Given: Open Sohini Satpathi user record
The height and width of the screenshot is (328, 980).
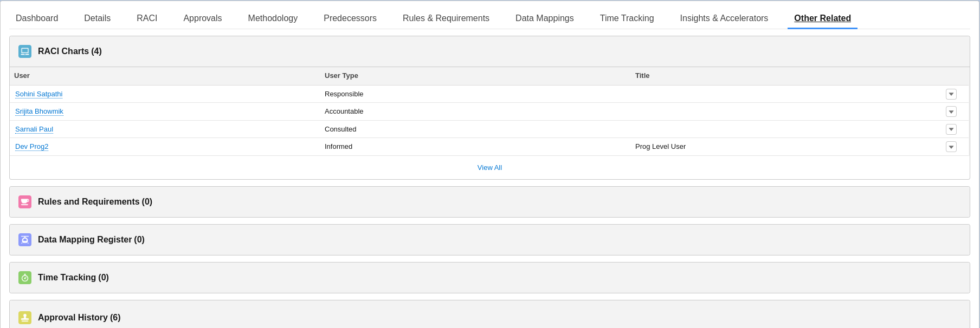Looking at the screenshot, I should click(x=39, y=94).
